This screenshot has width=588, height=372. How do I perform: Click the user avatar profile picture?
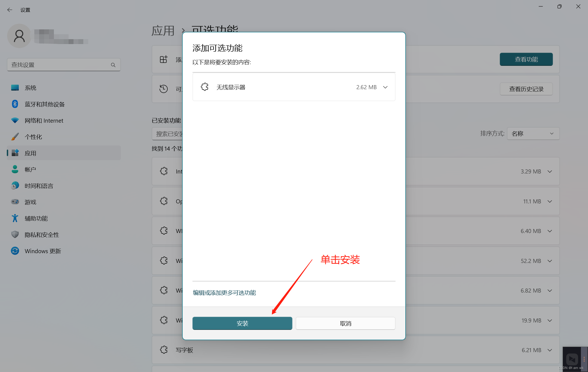click(19, 36)
